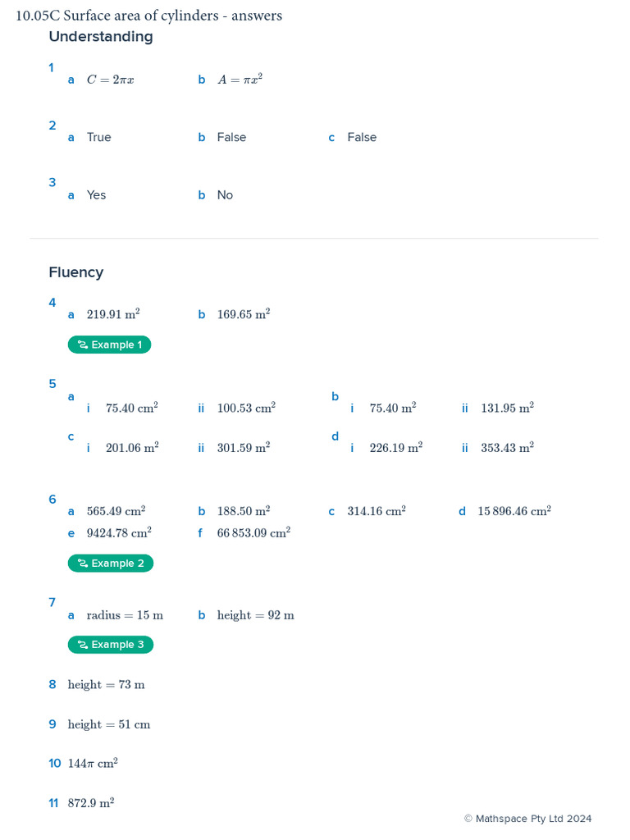Click the icon inside Example 1 badge

83,345
